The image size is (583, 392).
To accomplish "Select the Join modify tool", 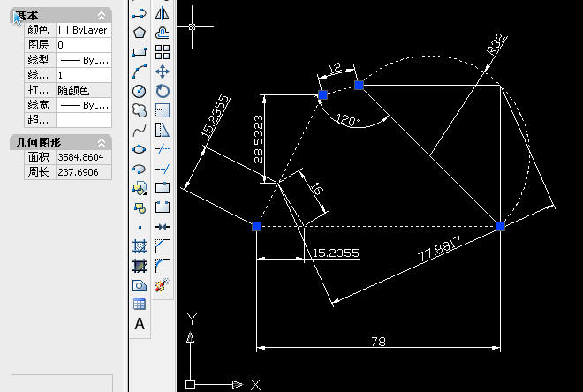I will click(163, 227).
